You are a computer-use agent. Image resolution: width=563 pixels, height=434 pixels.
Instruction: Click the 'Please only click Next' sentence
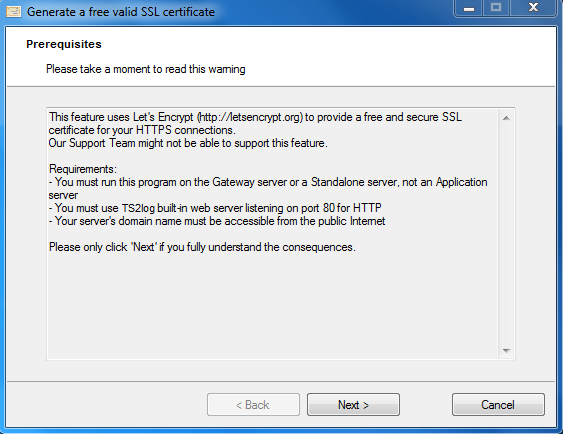coord(202,247)
